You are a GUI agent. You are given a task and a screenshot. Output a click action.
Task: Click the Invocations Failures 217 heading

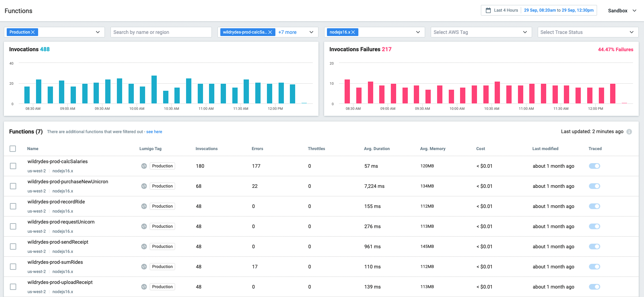[360, 49]
